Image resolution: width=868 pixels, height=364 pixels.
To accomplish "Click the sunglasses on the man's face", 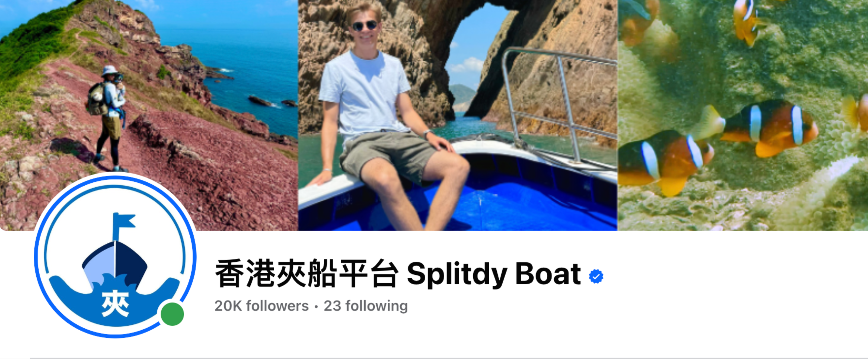I will pyautogui.click(x=365, y=26).
